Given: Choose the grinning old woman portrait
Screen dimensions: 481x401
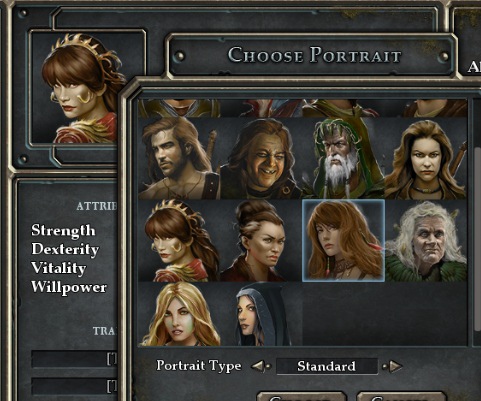Looking at the screenshot, I should tap(261, 159).
